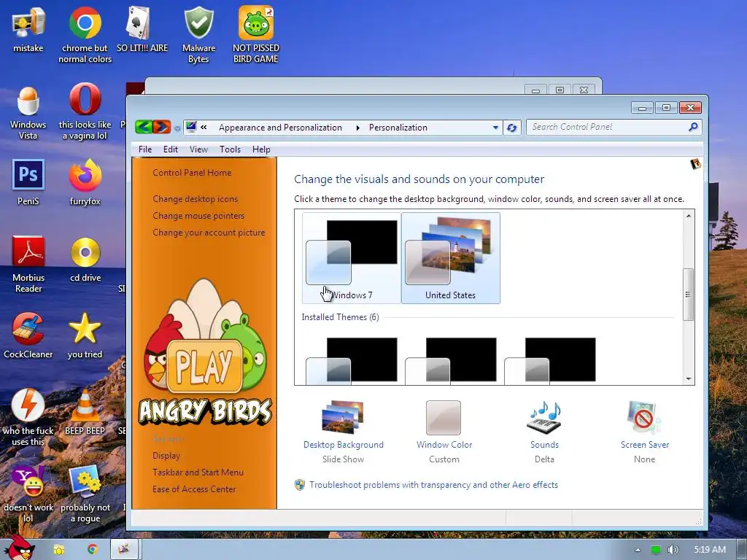Open the Windows Vista egg icon
Image resolution: width=747 pixels, height=560 pixels.
tap(28, 112)
